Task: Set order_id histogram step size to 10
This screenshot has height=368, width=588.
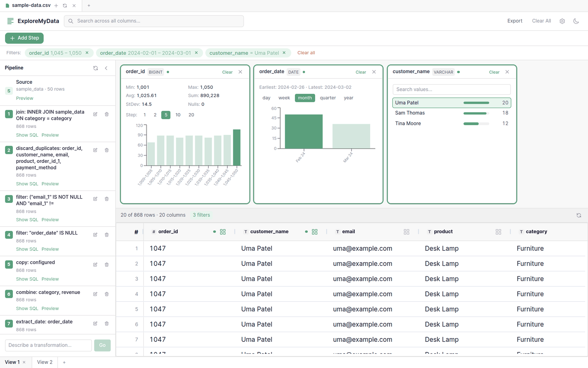Action: click(x=178, y=115)
